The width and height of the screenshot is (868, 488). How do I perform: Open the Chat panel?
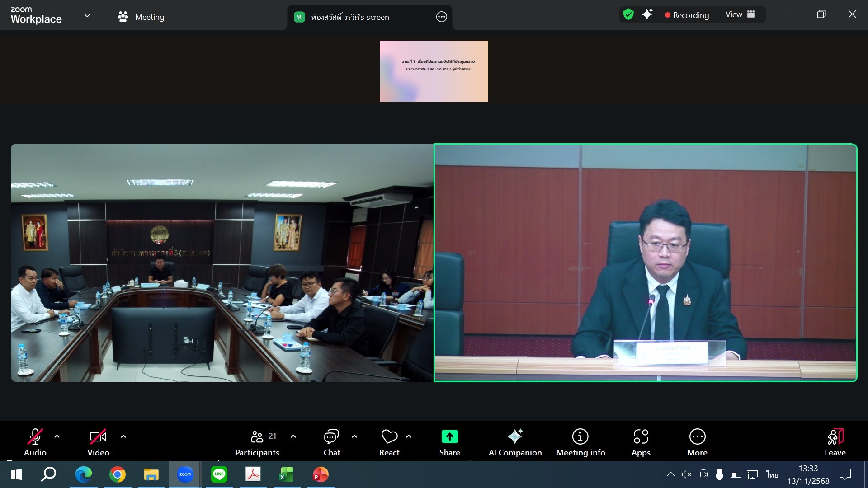click(x=331, y=442)
